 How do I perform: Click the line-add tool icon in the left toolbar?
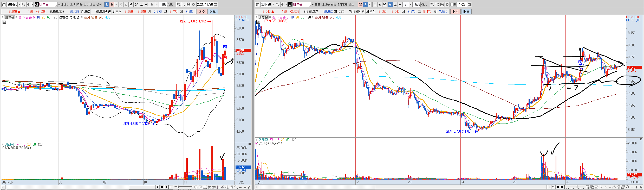184,4
